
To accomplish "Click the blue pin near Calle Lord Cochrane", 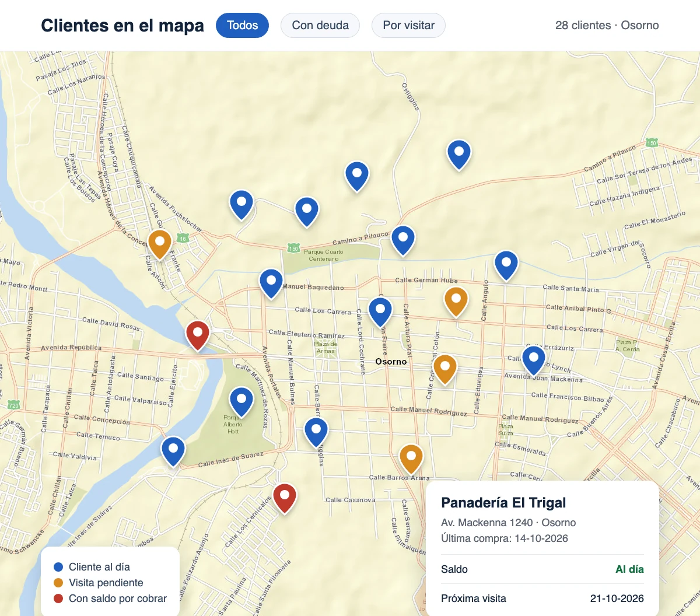I will (380, 312).
